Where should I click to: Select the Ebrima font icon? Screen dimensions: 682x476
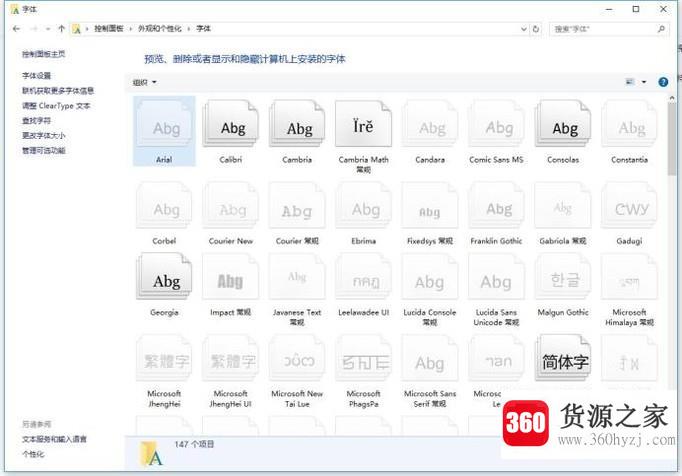point(364,205)
